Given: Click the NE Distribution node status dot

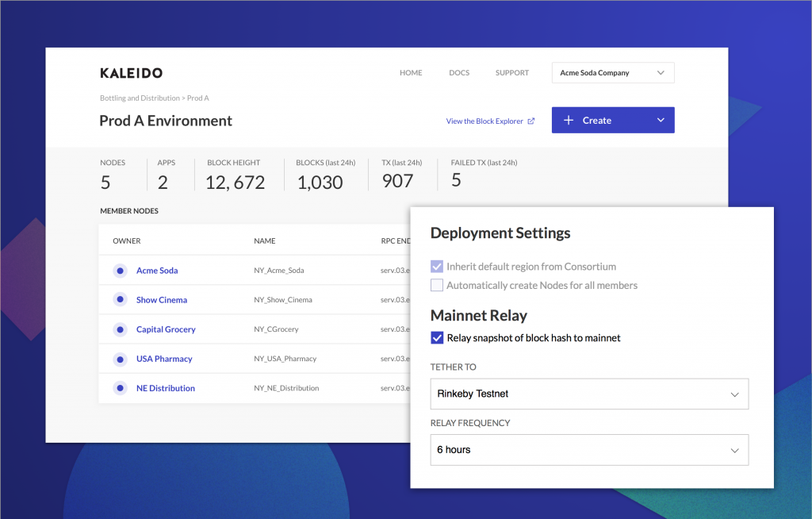Looking at the screenshot, I should tap(120, 387).
